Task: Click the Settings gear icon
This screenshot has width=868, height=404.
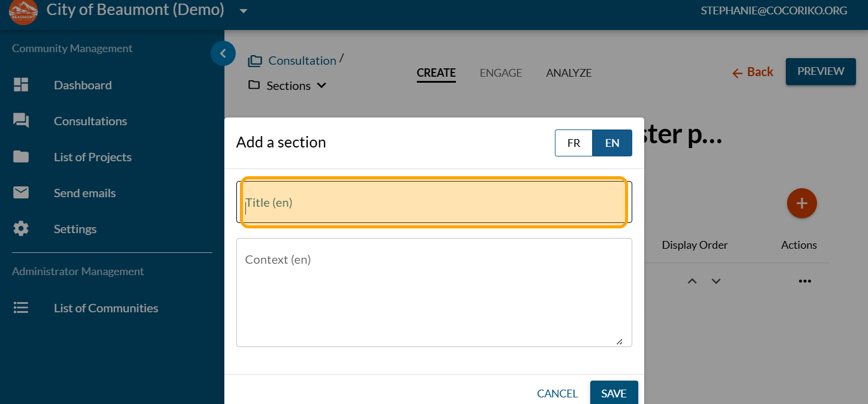Action: pos(21,229)
